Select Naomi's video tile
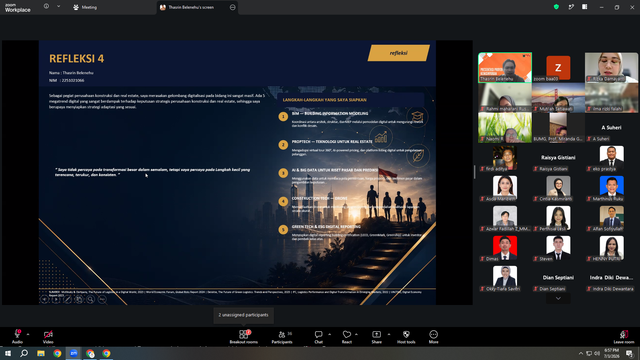 pos(505,127)
